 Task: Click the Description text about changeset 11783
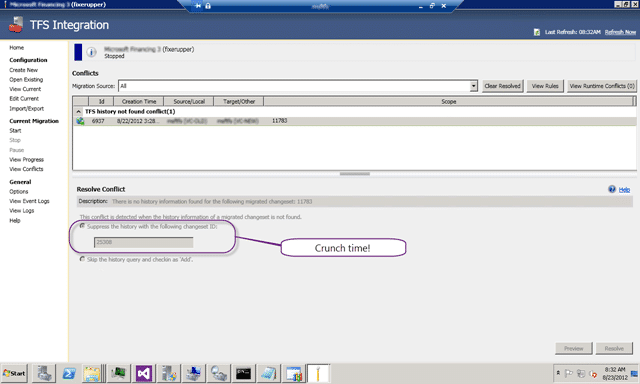click(212, 202)
